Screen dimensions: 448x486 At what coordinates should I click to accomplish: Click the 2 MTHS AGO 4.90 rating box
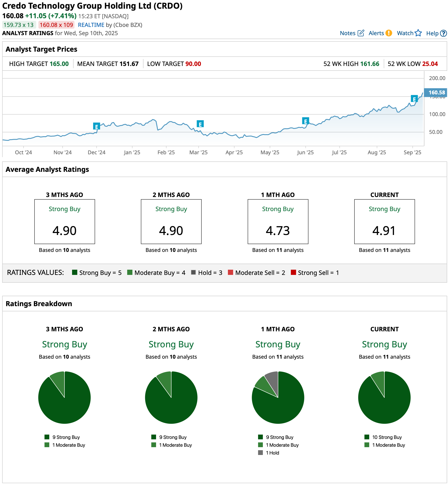[171, 222]
